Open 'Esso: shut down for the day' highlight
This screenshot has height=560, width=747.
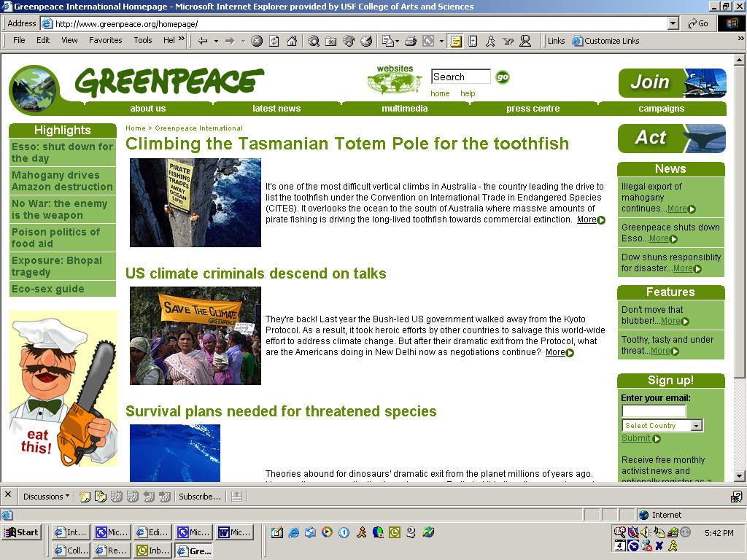pyautogui.click(x=63, y=152)
